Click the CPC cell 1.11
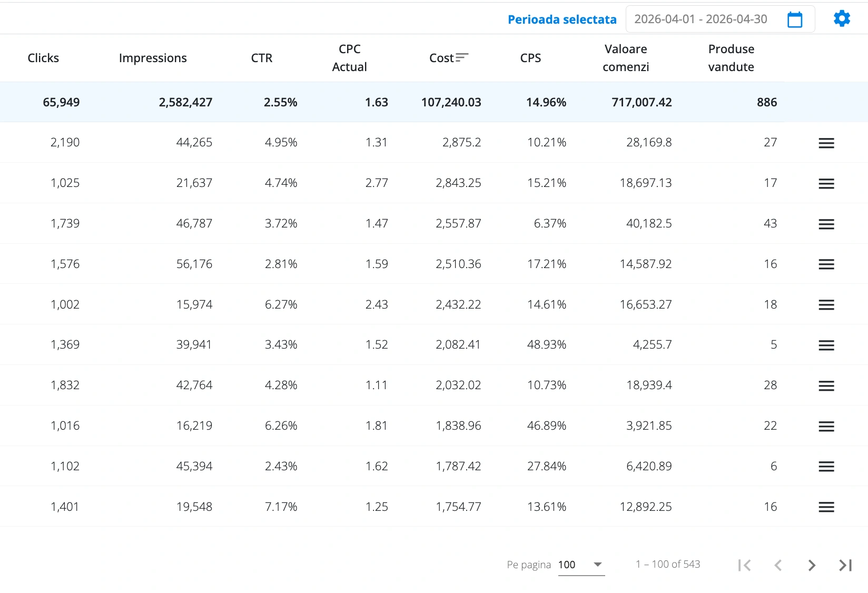This screenshot has height=593, width=868. coord(377,385)
